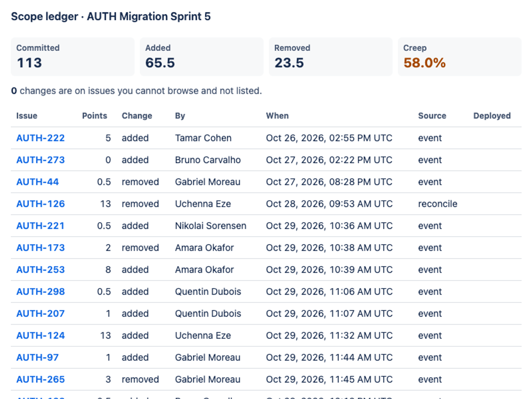Image resolution: width=532 pixels, height=399 pixels.
Task: Click timestamp Oct 29, 2026, 10:36 AM UTC
Action: pyautogui.click(x=329, y=226)
